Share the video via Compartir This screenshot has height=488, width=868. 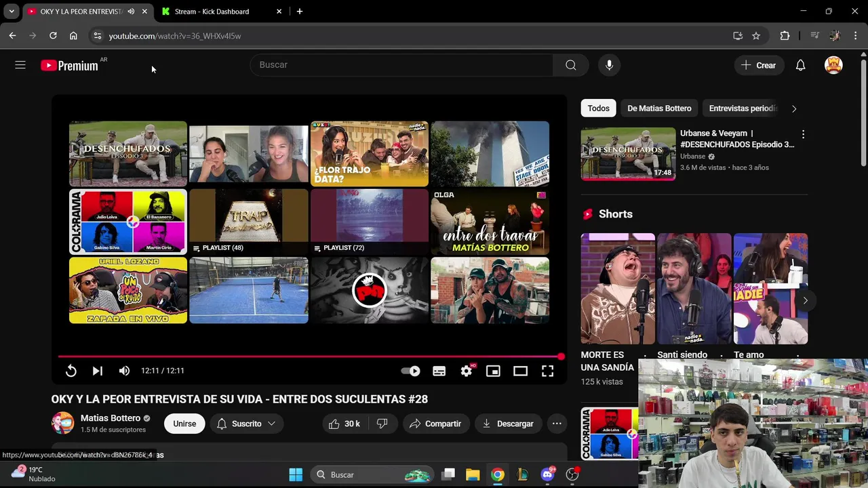pos(436,424)
